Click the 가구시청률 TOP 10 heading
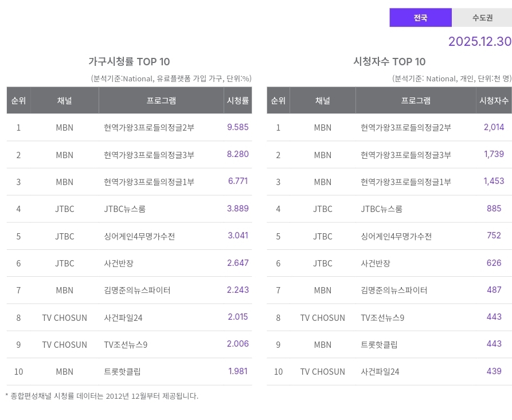 (129, 62)
